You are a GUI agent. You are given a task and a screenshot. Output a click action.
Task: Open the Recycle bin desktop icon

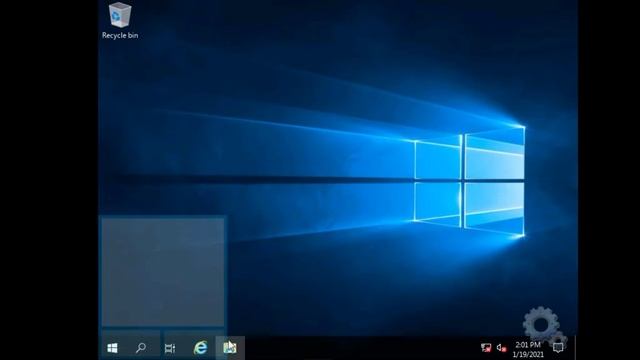click(x=120, y=21)
